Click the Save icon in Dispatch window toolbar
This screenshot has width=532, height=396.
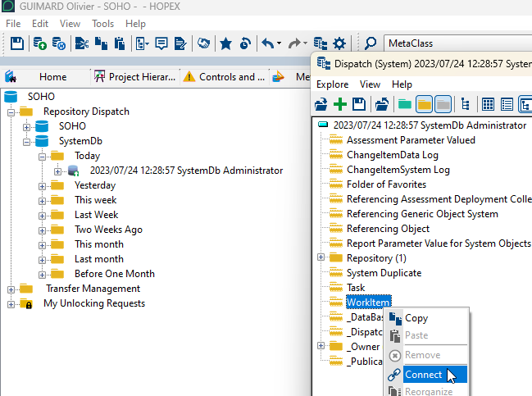[359, 104]
